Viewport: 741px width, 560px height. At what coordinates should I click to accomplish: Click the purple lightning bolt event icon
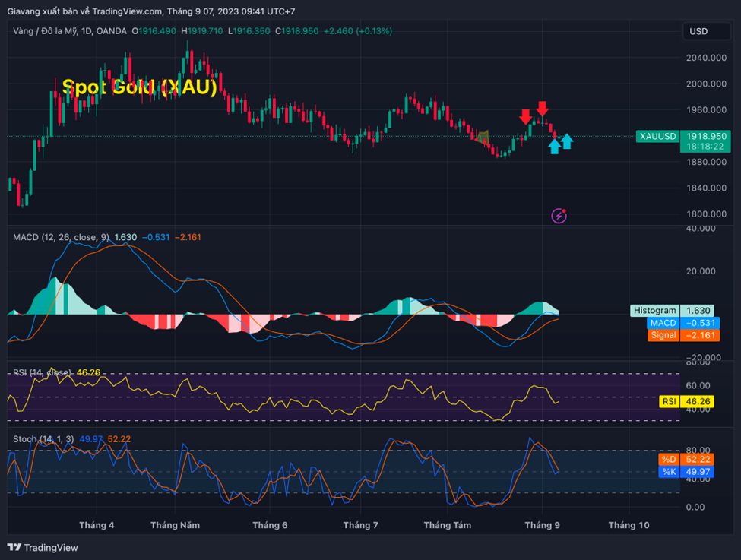(x=559, y=216)
